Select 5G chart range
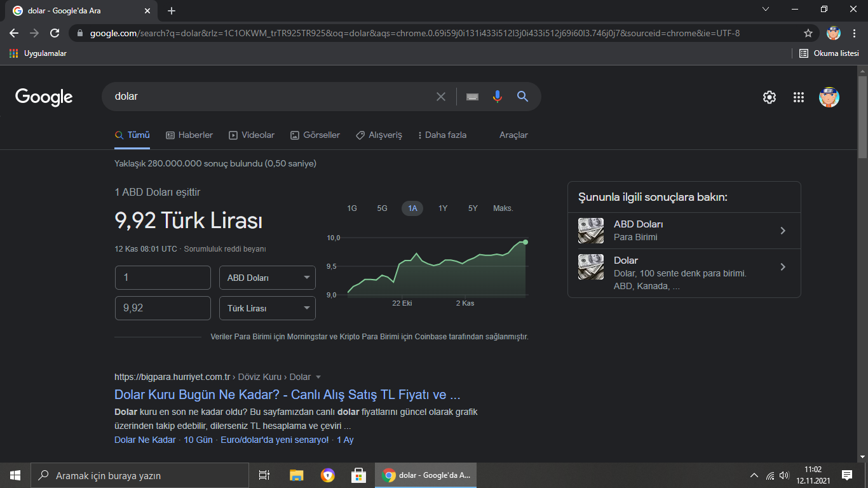Viewport: 868px width, 488px height. click(382, 208)
